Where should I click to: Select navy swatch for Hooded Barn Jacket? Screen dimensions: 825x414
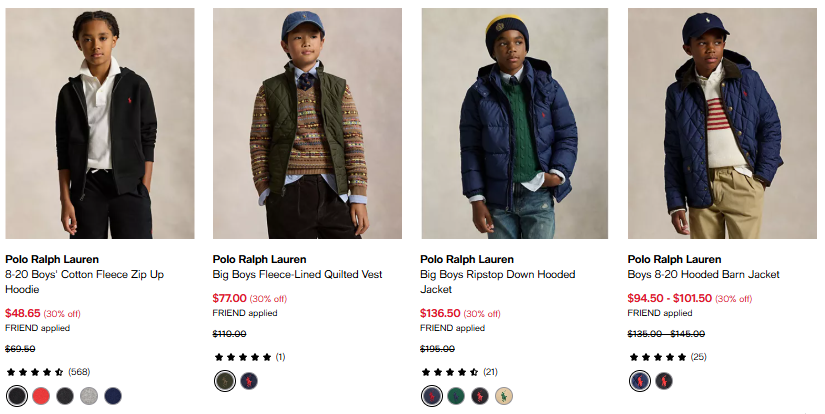click(640, 381)
